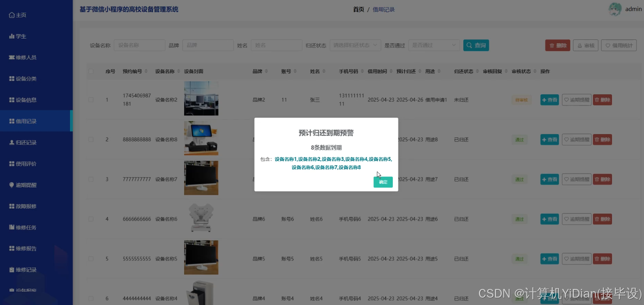Click the sort arrows on 借用时间 column
The width and height of the screenshot is (644, 305).
(392, 71)
